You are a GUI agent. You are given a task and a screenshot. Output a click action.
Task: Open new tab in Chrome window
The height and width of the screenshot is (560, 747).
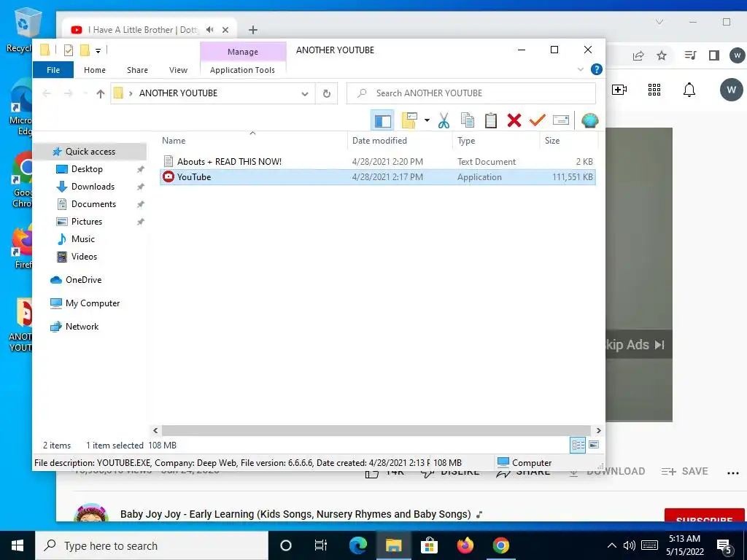253,30
